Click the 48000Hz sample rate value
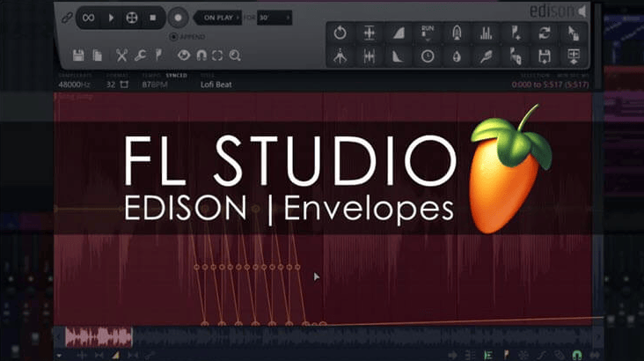 74,85
